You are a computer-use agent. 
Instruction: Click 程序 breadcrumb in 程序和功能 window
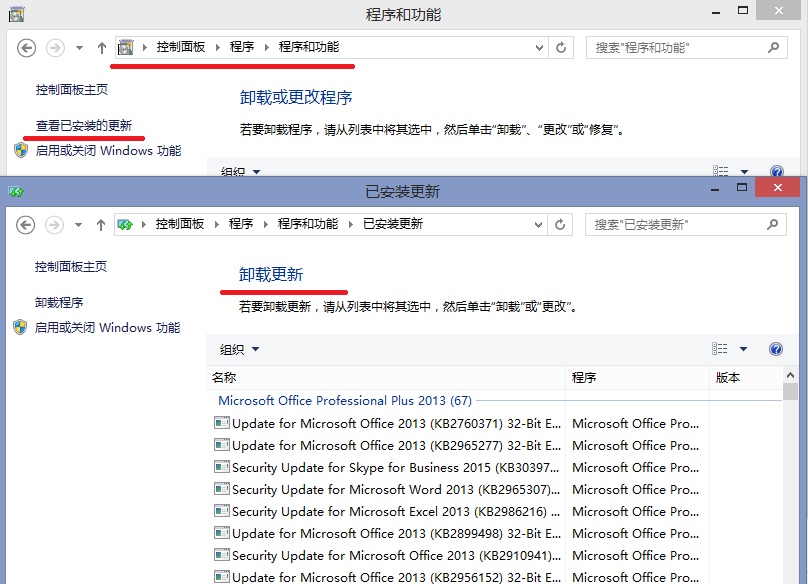click(x=242, y=47)
